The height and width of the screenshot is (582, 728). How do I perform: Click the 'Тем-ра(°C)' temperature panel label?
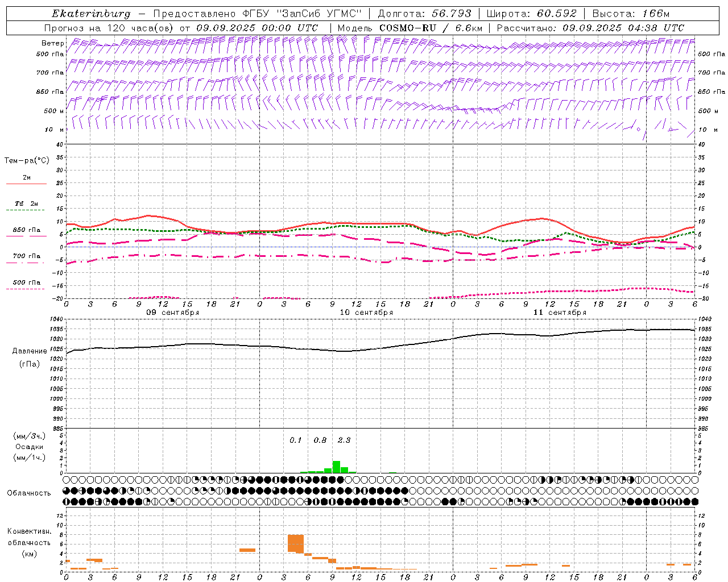[27, 161]
